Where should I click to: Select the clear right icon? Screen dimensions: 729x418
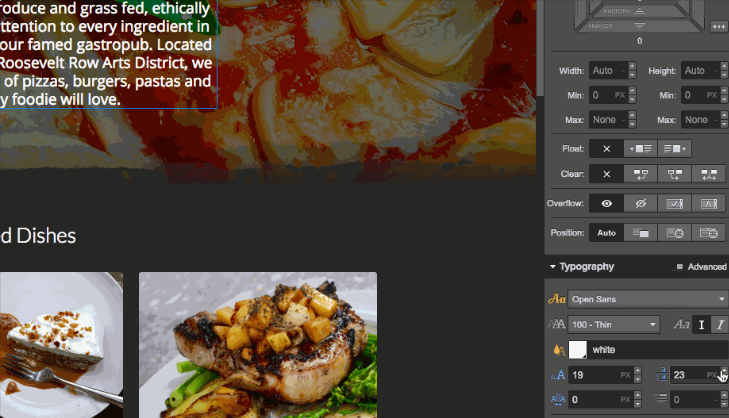(x=674, y=174)
